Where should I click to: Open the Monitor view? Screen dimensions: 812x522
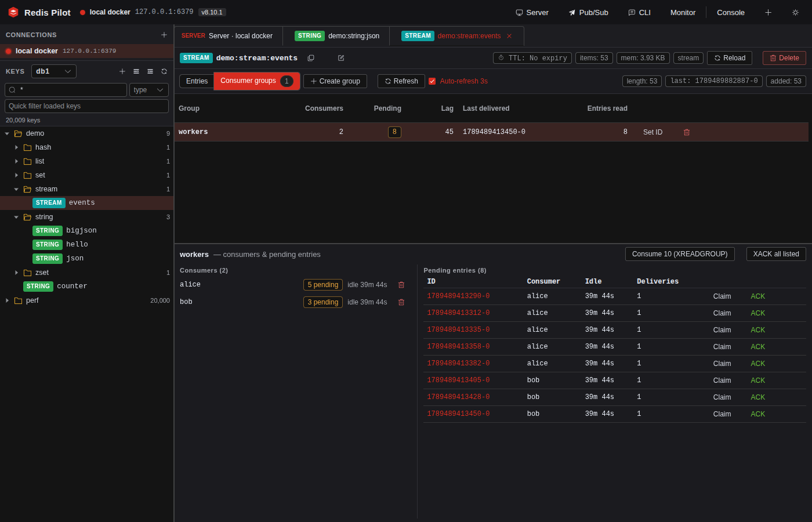[683, 12]
